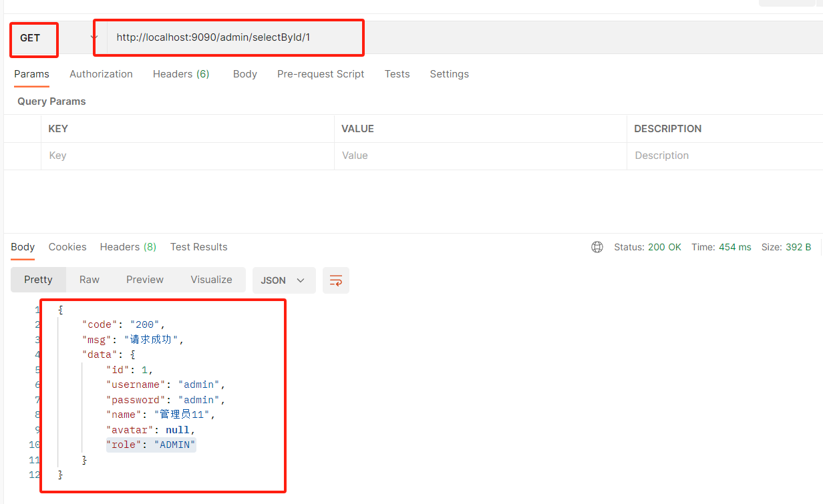This screenshot has width=823, height=504.
Task: Click the "role": "ADMIN" line
Action: (x=151, y=445)
